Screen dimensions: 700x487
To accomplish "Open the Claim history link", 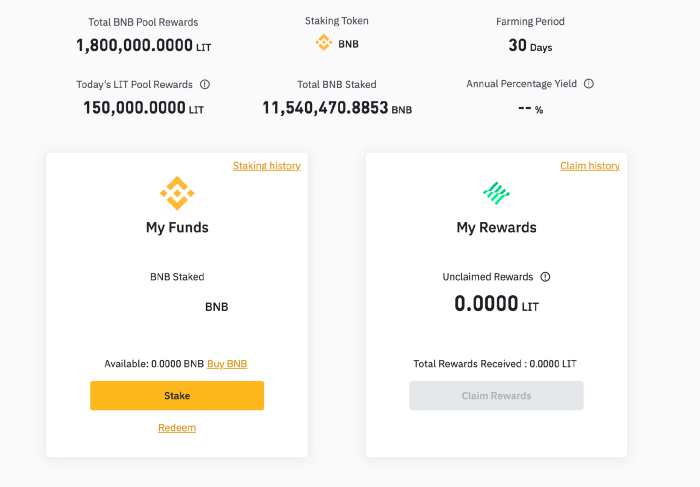I will [590, 166].
